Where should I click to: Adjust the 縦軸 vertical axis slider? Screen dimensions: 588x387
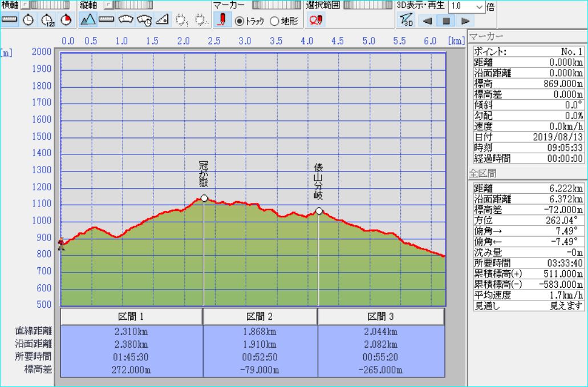pos(133,5)
